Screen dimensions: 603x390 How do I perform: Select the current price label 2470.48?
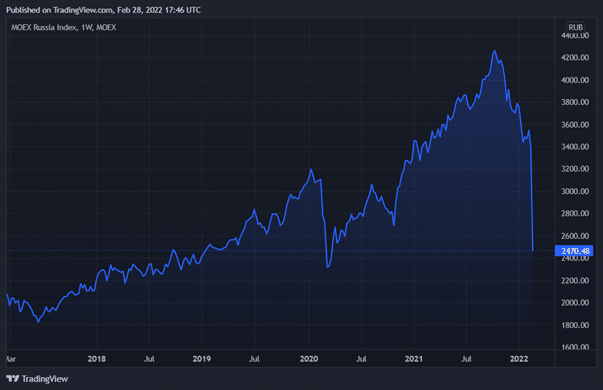tap(574, 251)
